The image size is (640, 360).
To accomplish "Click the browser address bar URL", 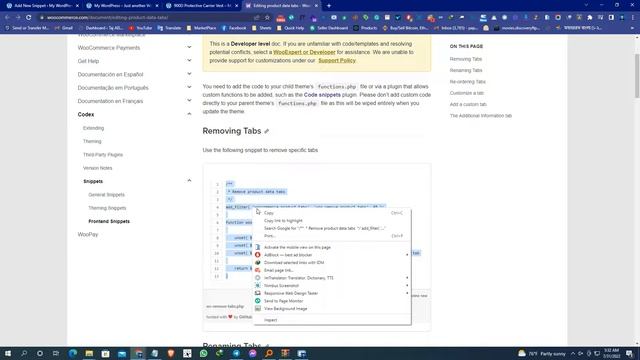I will [x=107, y=18].
